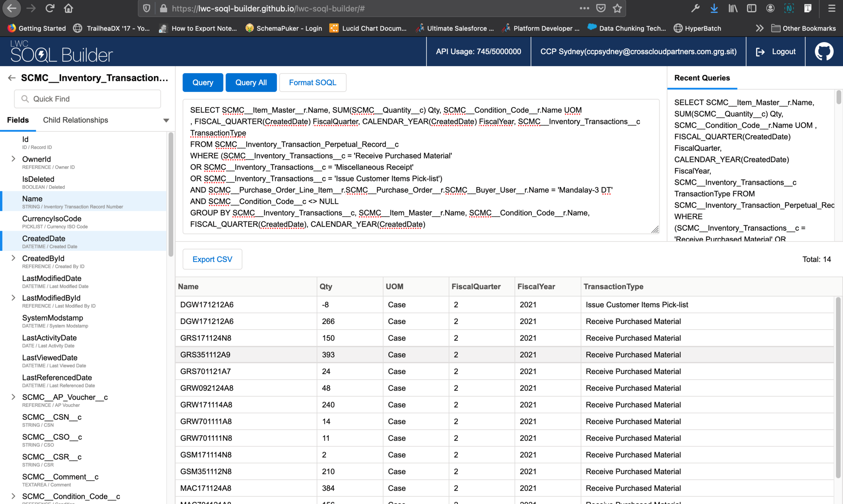The image size is (843, 504).
Task: Open the Firefox downloads arrow icon
Action: [714, 8]
